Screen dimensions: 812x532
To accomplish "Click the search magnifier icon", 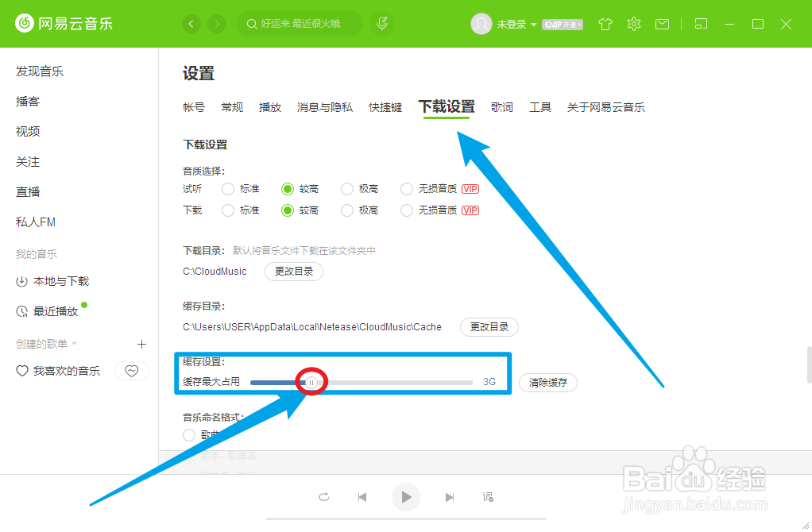I will [x=252, y=25].
